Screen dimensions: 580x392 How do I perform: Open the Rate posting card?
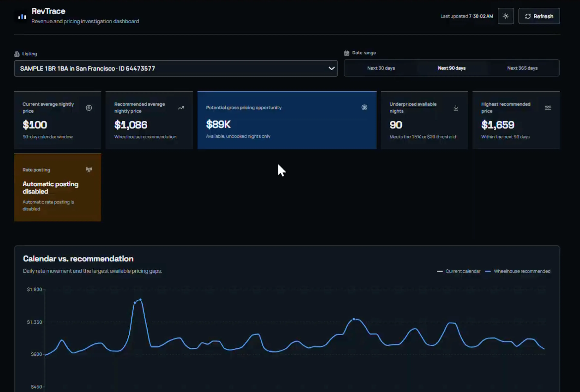[x=58, y=187]
